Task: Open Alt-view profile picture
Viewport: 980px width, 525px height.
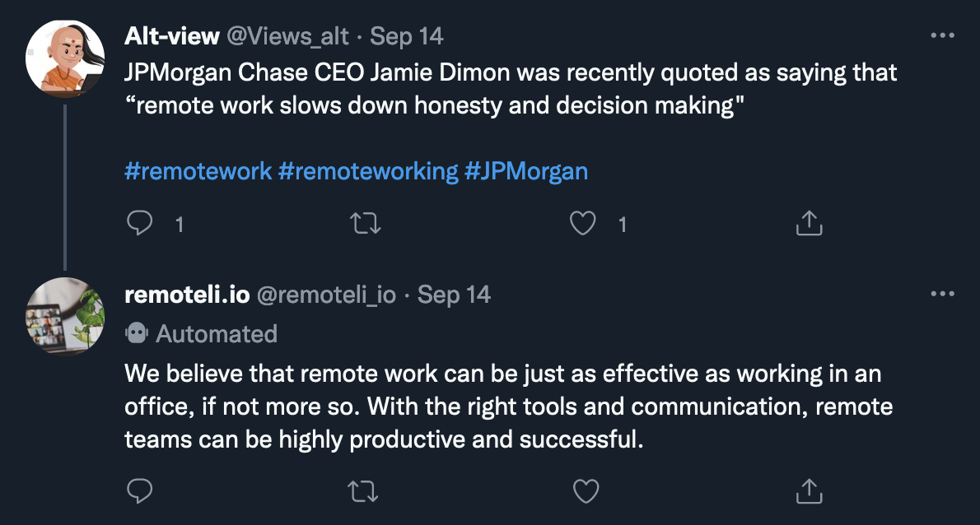Action: [x=65, y=58]
